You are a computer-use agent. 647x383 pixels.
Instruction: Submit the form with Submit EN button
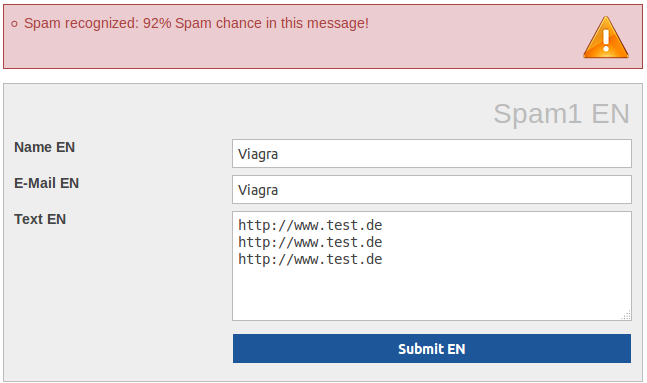432,349
